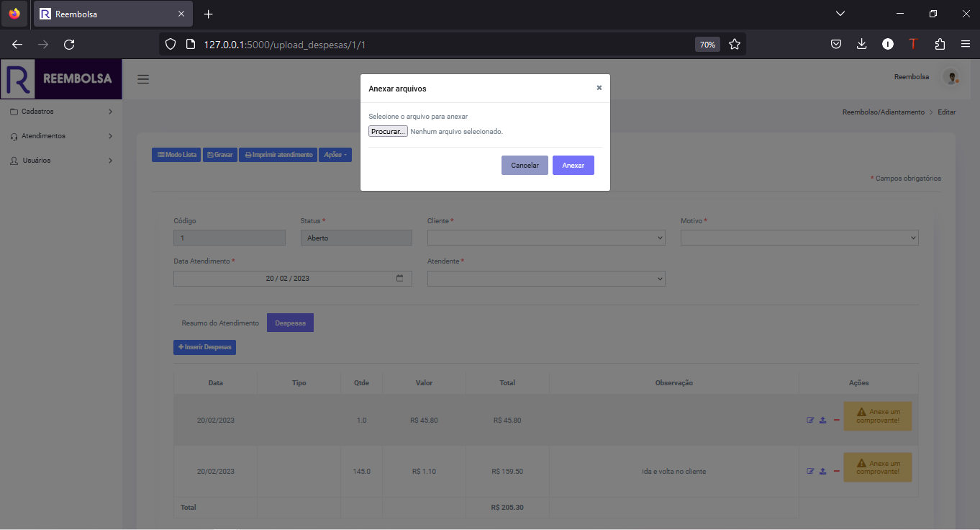This screenshot has height=530, width=980.
Task: Click the Anexar button in the dialog
Action: [x=573, y=165]
